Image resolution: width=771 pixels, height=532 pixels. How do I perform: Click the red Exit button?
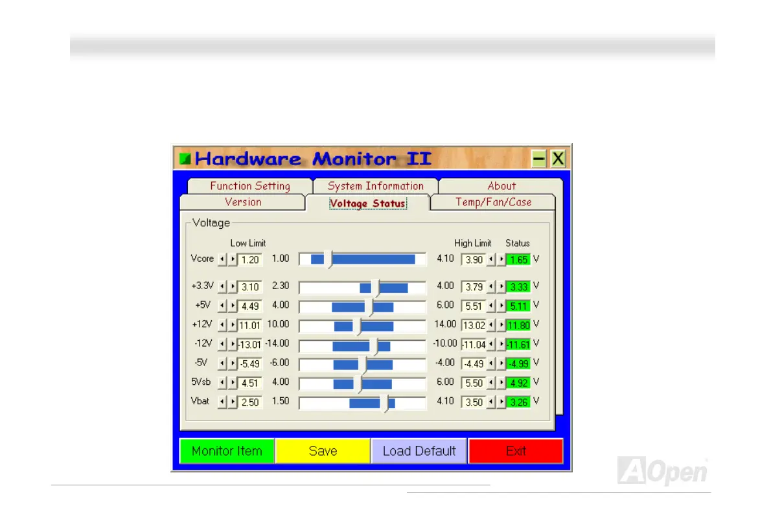point(516,451)
